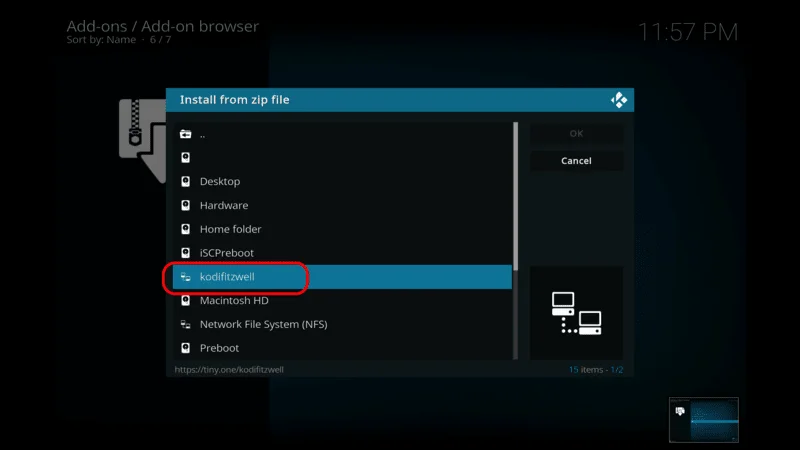Viewport: 800px width, 450px height.
Task: Open Macintosh HD entry
Action: pyautogui.click(x=342, y=301)
